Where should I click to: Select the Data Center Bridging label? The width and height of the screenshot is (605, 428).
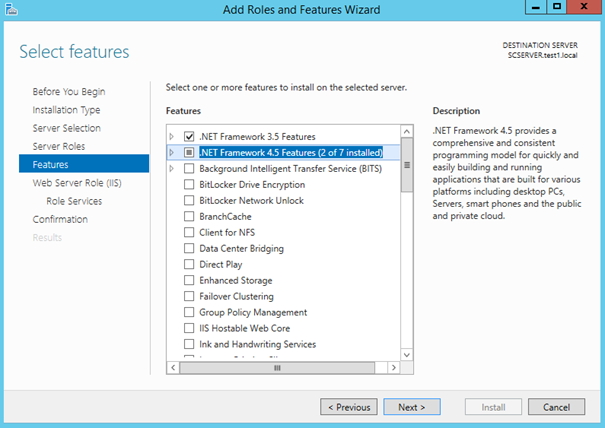click(x=242, y=249)
